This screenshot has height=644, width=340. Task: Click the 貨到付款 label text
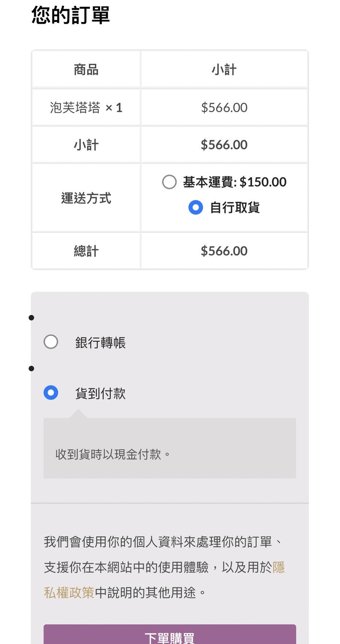coord(100,394)
